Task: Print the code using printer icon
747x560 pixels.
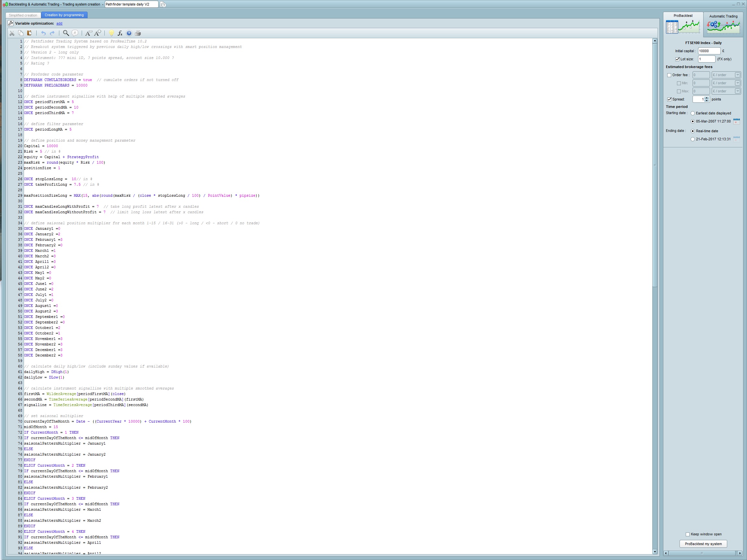Action: point(138,33)
